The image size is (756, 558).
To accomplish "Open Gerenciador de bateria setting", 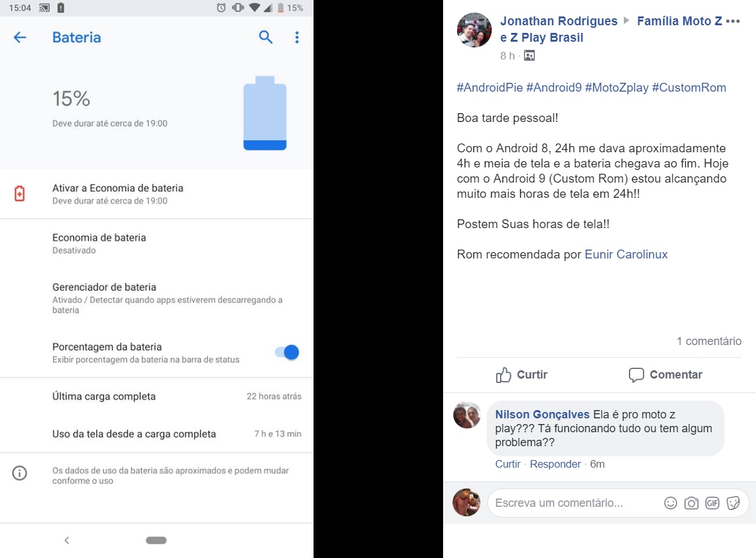I will (157, 298).
